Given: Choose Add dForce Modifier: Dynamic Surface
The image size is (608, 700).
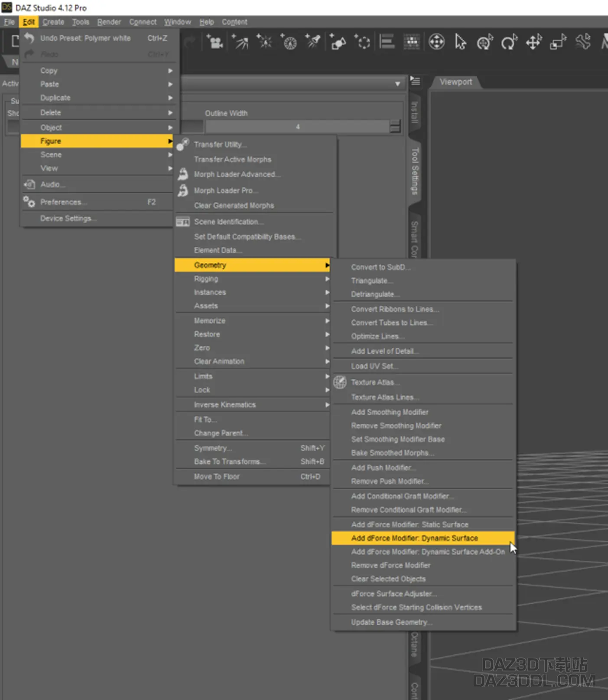Looking at the screenshot, I should pyautogui.click(x=423, y=538).
